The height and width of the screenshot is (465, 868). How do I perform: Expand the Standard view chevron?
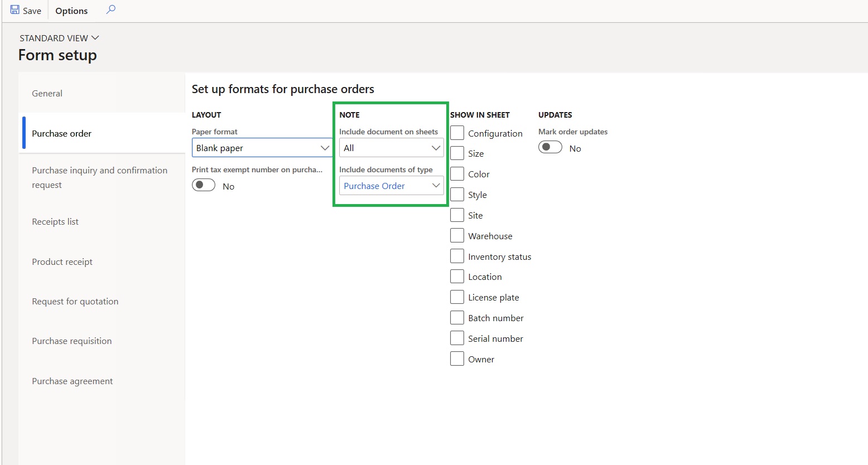[95, 38]
